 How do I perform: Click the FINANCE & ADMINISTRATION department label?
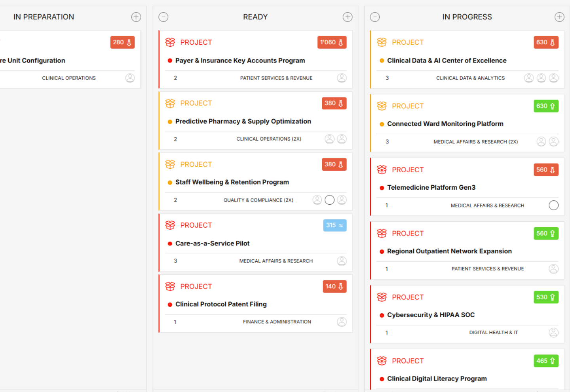pyautogui.click(x=277, y=322)
